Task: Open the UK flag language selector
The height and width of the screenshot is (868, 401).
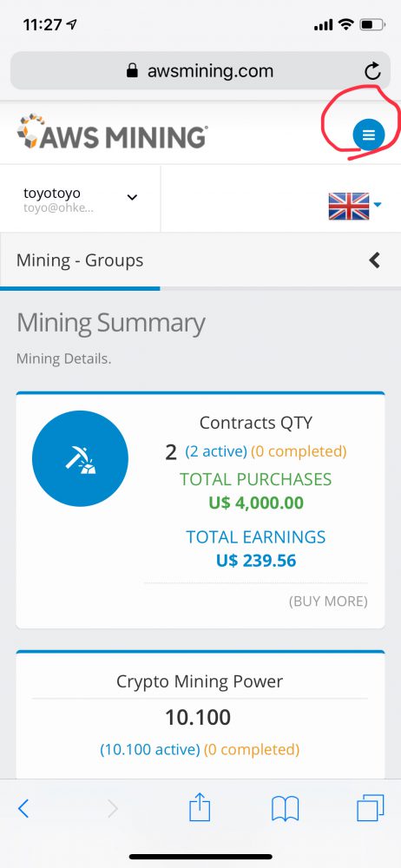Action: click(354, 206)
